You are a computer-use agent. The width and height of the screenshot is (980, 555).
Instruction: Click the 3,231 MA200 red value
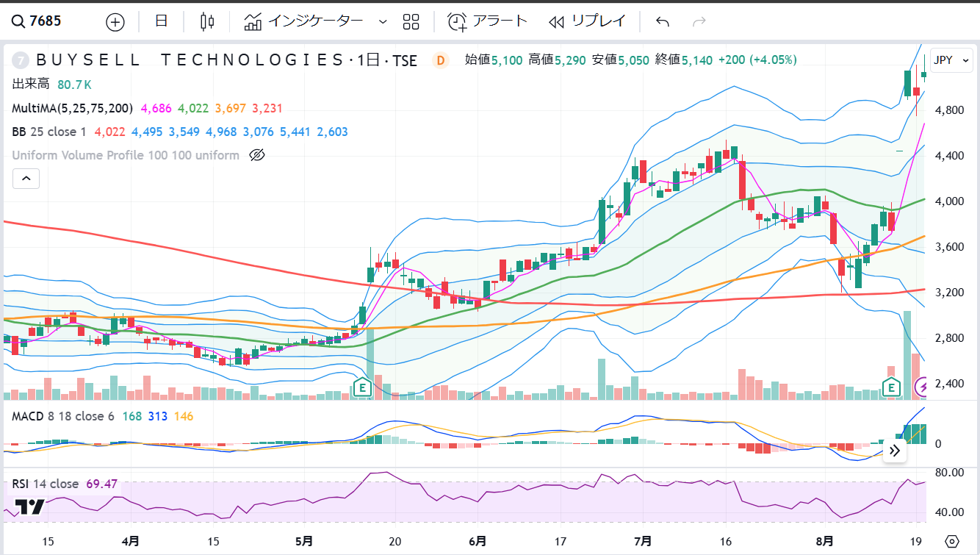[267, 108]
